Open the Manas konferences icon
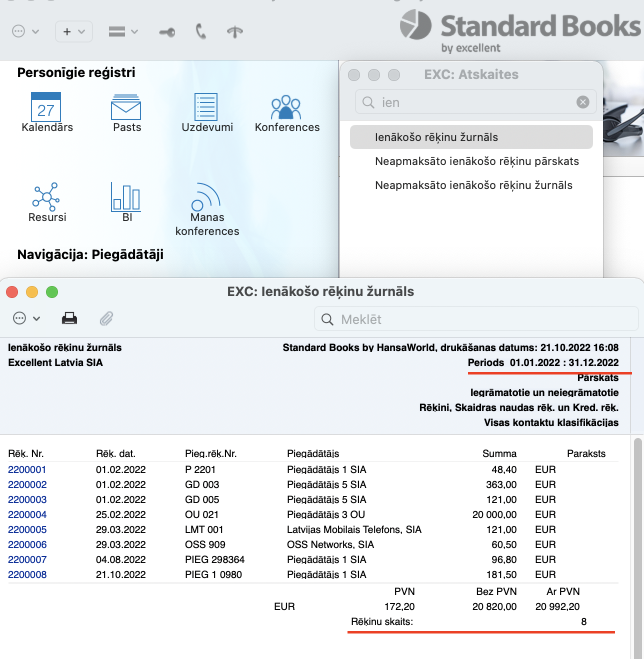 (206, 197)
